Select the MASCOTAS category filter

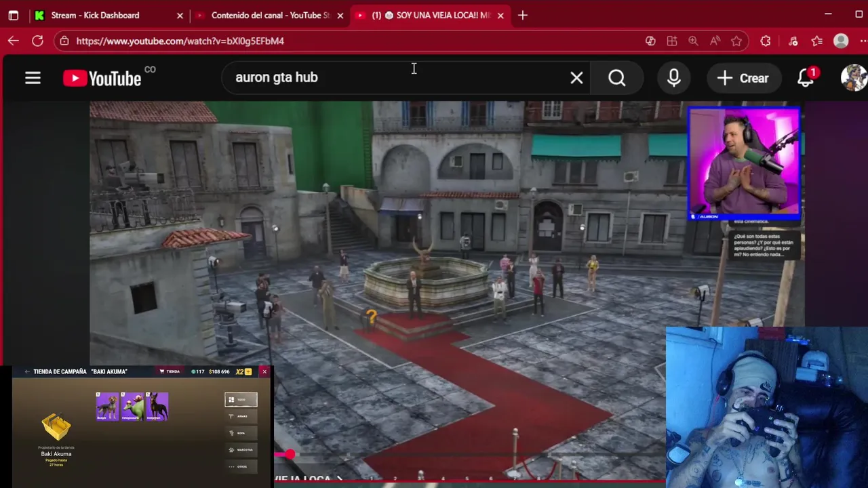coord(241,450)
